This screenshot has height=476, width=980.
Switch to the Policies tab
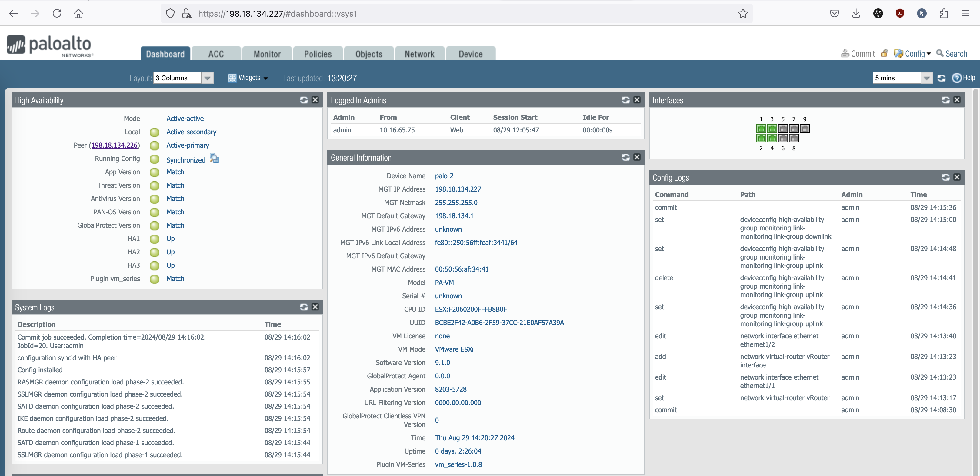[318, 54]
